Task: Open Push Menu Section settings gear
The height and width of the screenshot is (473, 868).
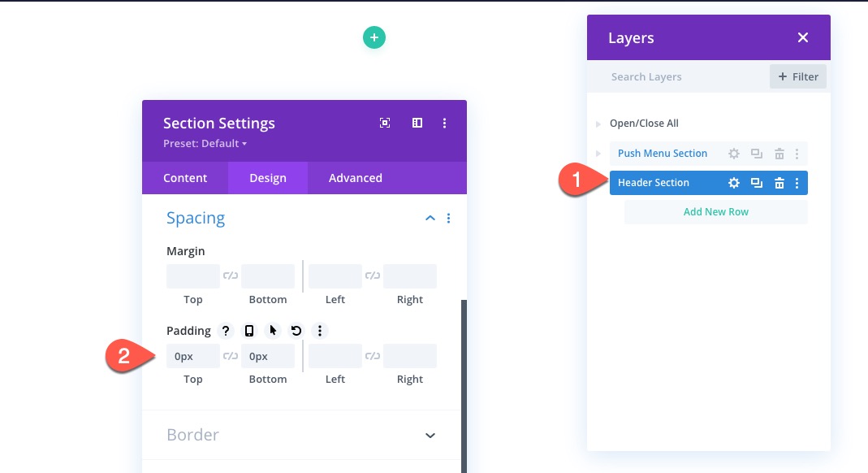Action: [733, 153]
